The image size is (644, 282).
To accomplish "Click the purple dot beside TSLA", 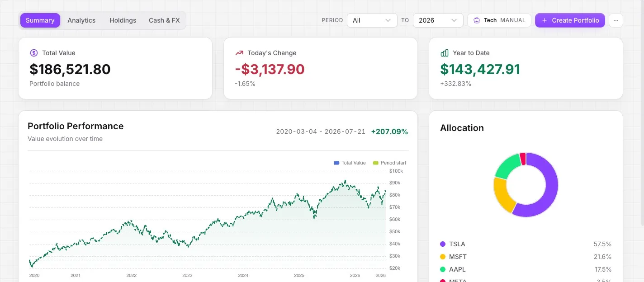I will pyautogui.click(x=443, y=244).
